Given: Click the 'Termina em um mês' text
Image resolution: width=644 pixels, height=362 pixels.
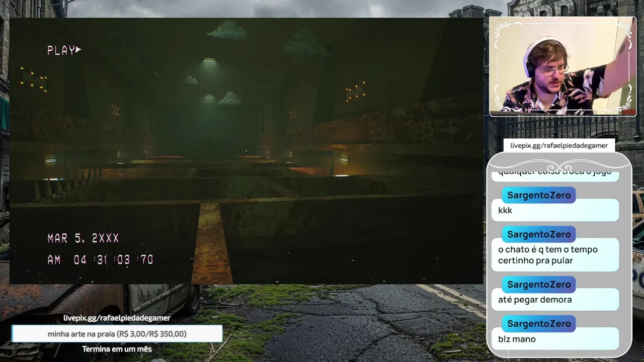Looking at the screenshot, I should tap(117, 349).
